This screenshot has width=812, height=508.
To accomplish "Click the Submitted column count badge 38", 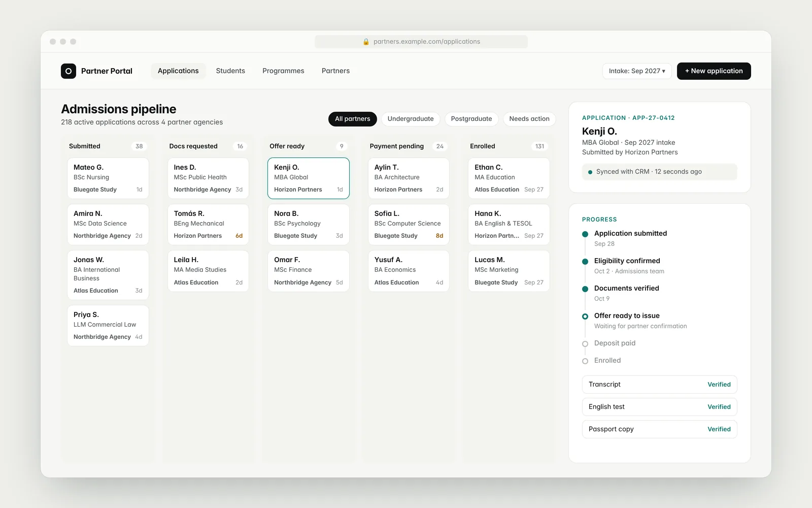I will tap(139, 146).
